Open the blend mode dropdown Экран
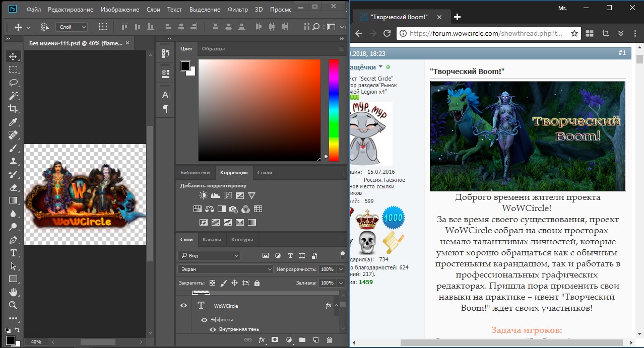The height and width of the screenshot is (348, 644). coord(225,269)
